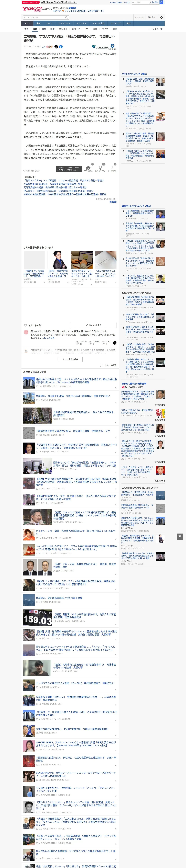The height and width of the screenshot is (868, 186).
Task: Open the ライブ navigation tab in dark bar
Action: click(x=49, y=24)
